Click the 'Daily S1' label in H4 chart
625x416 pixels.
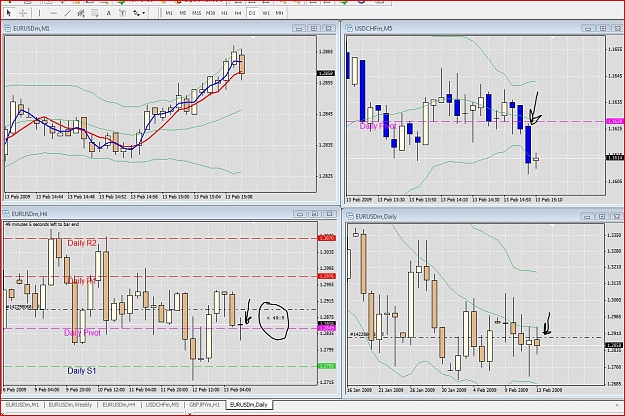(82, 371)
